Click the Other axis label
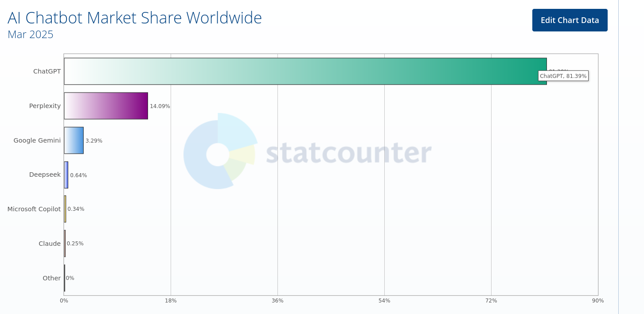Image resolution: width=644 pixels, height=314 pixels. [52, 278]
